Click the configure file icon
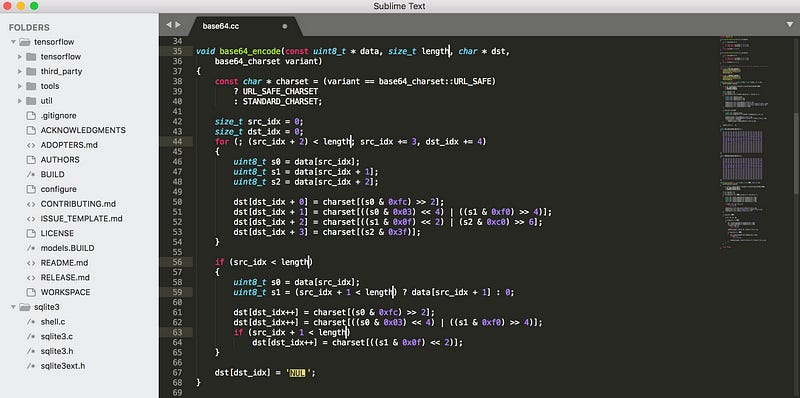The width and height of the screenshot is (800, 398). pyautogui.click(x=31, y=189)
